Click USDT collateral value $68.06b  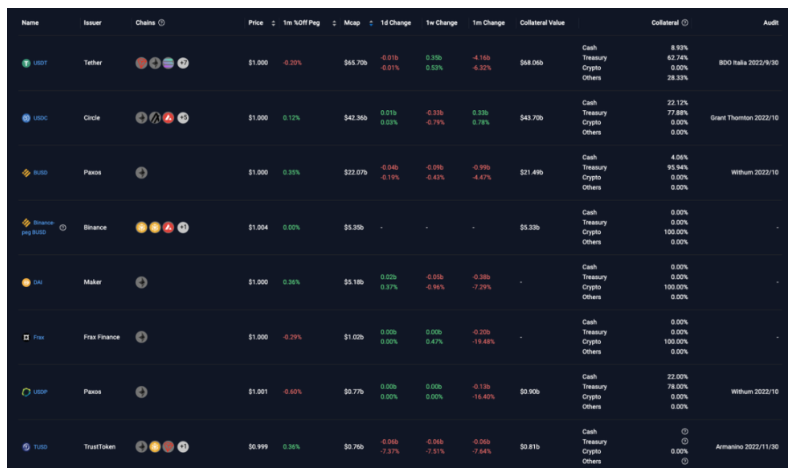532,63
